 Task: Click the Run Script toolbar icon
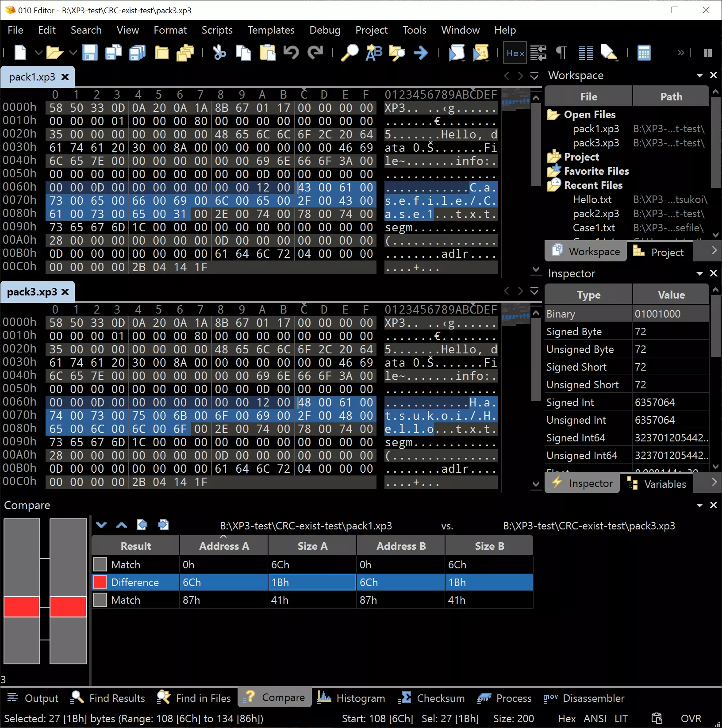tap(457, 53)
